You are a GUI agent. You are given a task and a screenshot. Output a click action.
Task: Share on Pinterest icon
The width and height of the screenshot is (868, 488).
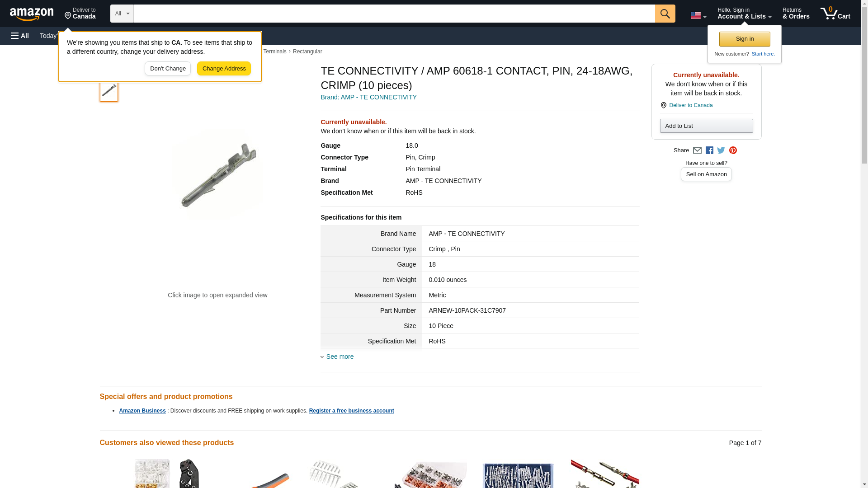(733, 150)
